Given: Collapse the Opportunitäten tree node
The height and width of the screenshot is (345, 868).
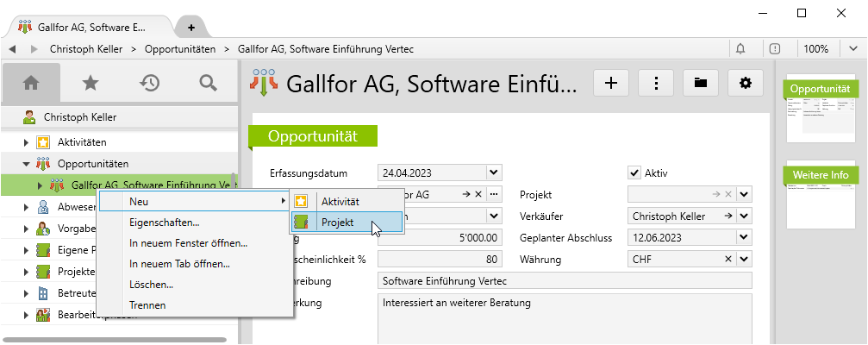Looking at the screenshot, I should [x=27, y=163].
